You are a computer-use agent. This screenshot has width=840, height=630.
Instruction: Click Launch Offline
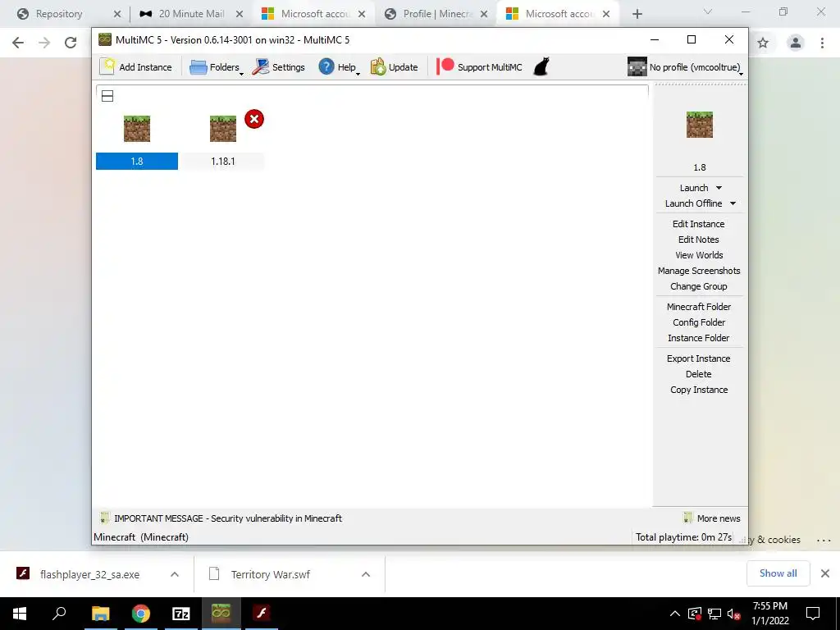693,203
